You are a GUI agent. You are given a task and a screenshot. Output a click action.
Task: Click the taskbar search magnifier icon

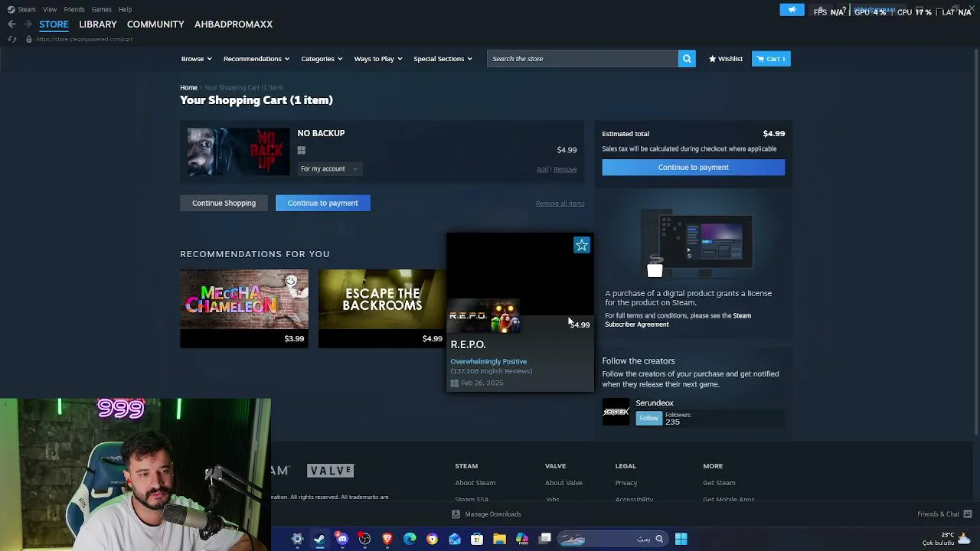point(659,539)
